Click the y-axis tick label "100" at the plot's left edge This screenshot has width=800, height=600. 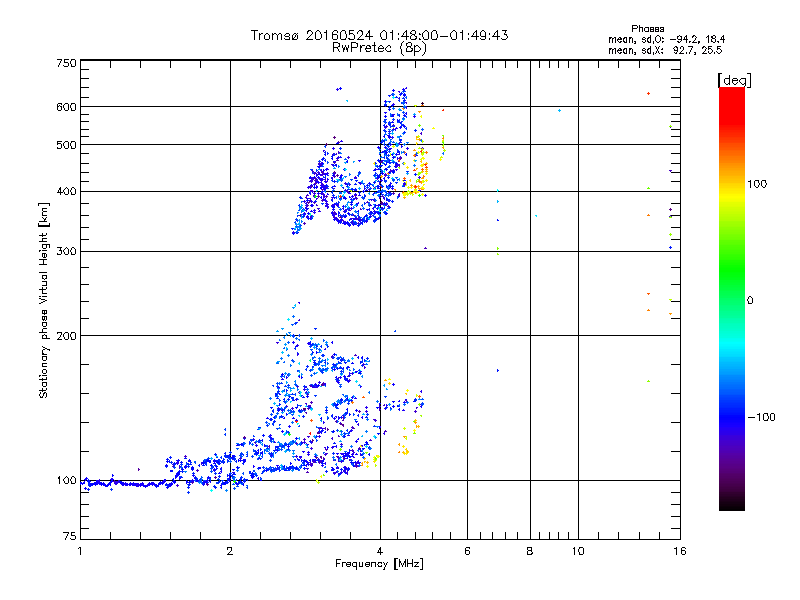tap(66, 480)
